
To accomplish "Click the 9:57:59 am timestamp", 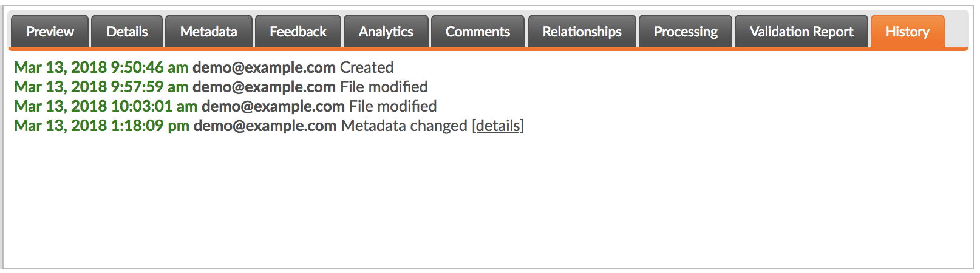I will (101, 87).
